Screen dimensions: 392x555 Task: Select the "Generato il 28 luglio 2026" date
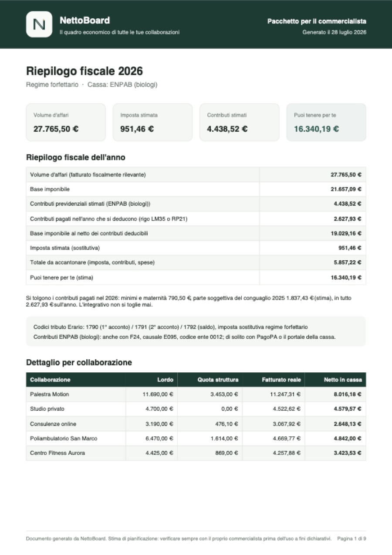click(335, 32)
